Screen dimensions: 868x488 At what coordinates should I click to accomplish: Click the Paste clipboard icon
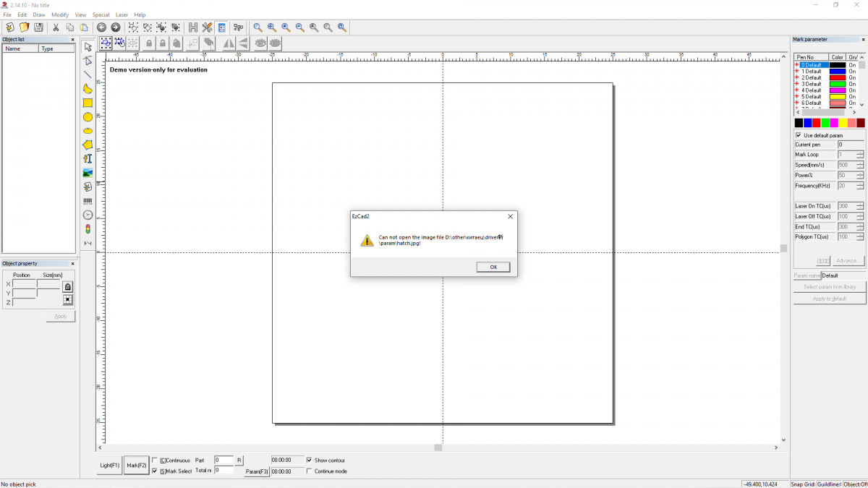[84, 27]
